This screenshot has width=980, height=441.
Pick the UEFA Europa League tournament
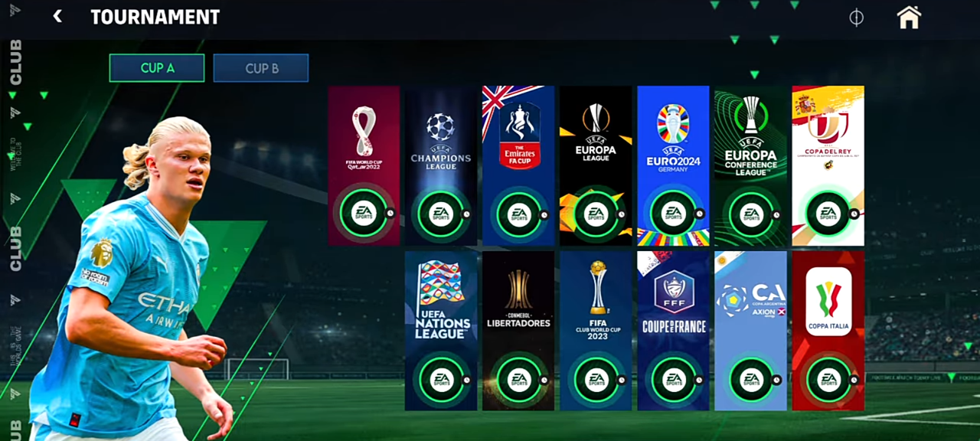[x=596, y=166]
